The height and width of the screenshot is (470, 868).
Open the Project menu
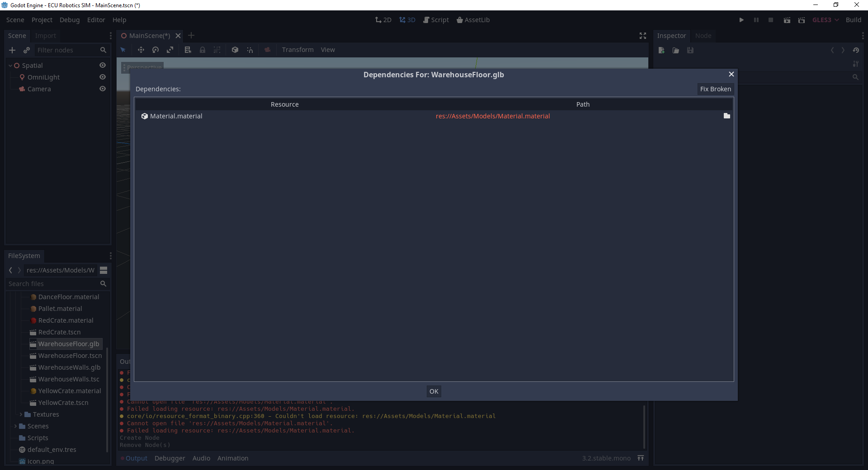42,20
